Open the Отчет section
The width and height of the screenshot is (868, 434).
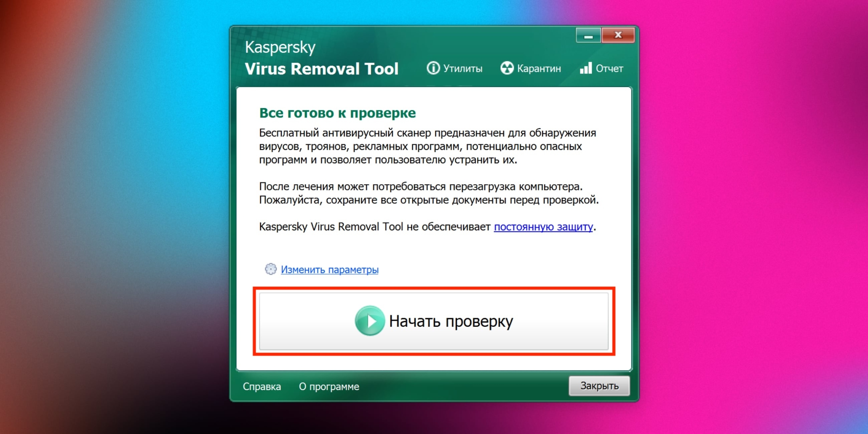click(x=601, y=68)
